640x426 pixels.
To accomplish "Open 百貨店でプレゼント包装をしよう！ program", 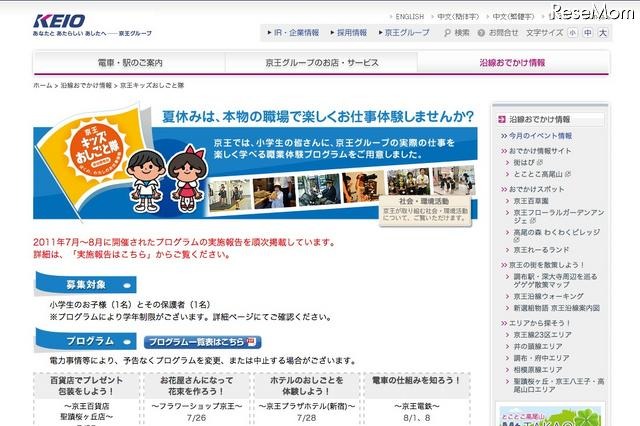I will (x=87, y=386).
